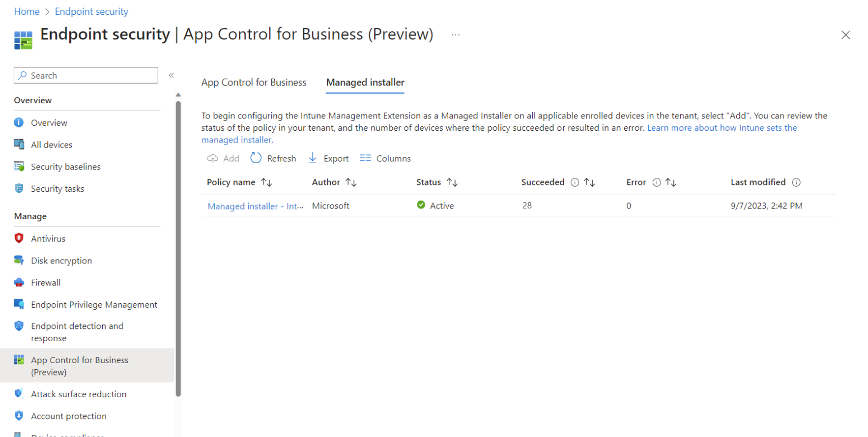Sort by Error column arrows
Image resolution: width=868 pixels, height=437 pixels.
(671, 182)
